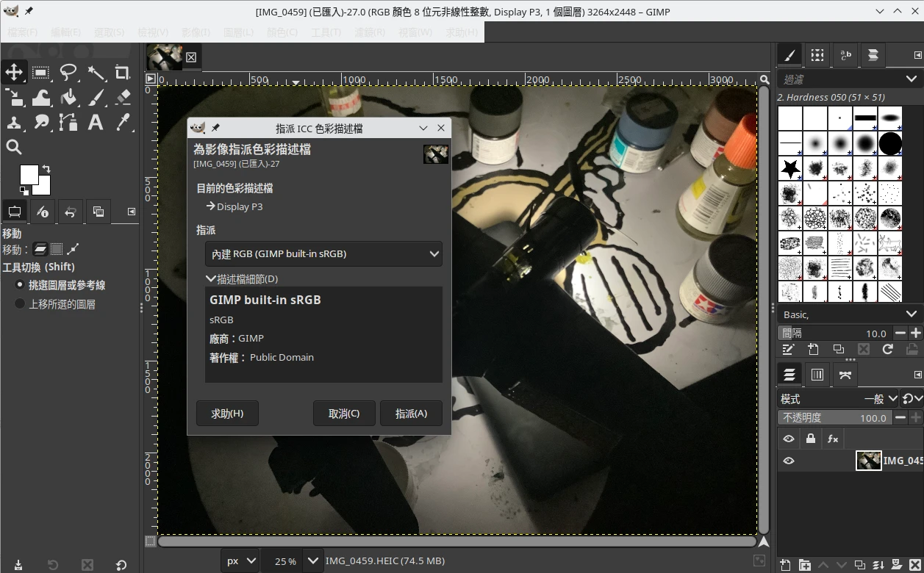Screen dimensions: 924x573
Task: Click the 指派(A) button
Action: pos(411,414)
